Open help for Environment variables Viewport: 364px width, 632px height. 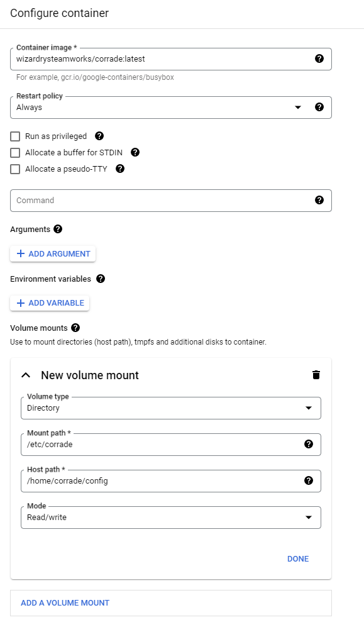point(101,279)
